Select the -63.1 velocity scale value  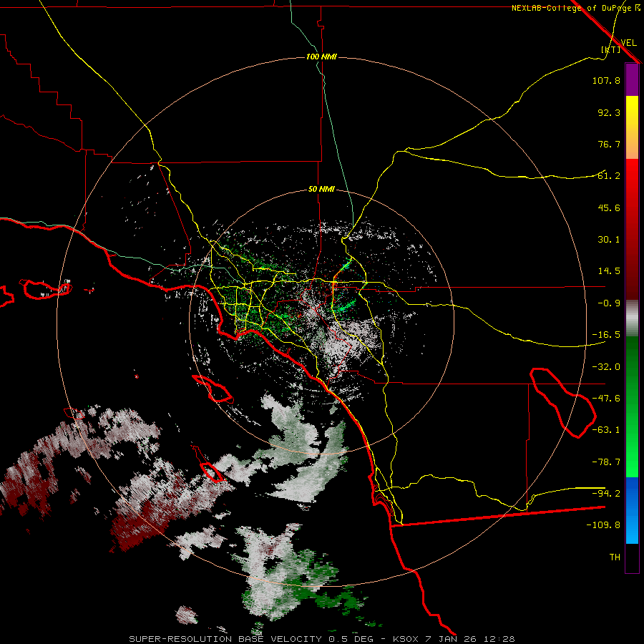point(606,430)
